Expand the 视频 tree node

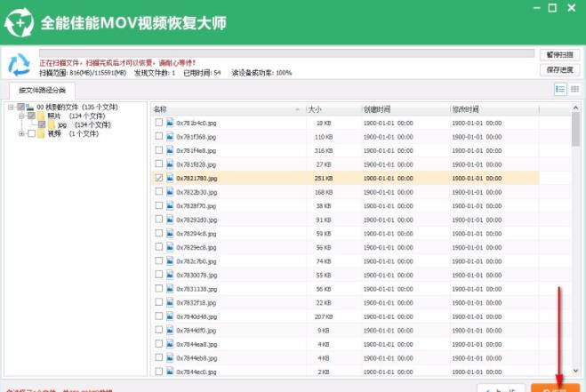21,134
